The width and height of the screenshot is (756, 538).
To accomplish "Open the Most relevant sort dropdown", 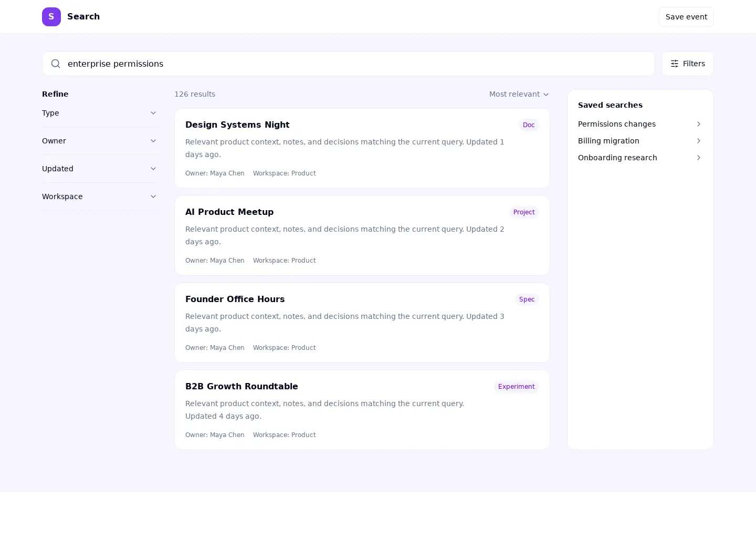I will pyautogui.click(x=519, y=94).
